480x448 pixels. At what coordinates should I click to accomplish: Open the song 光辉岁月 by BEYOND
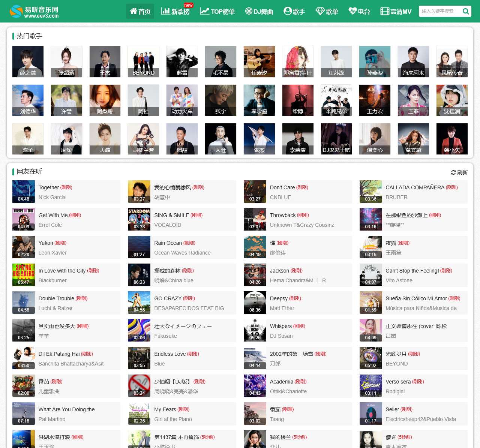point(396,354)
